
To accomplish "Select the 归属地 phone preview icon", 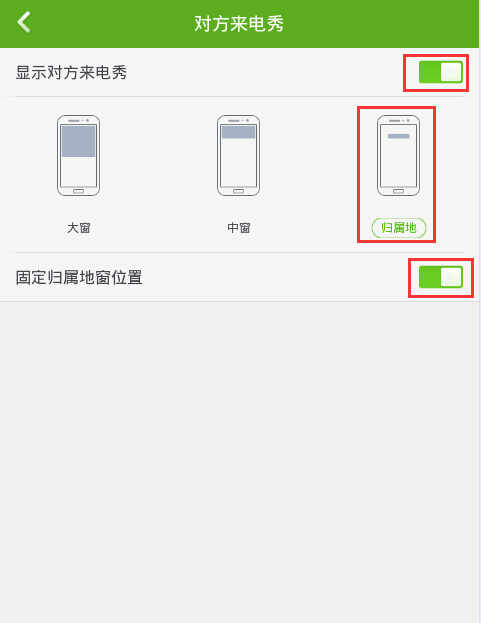I will pos(398,156).
